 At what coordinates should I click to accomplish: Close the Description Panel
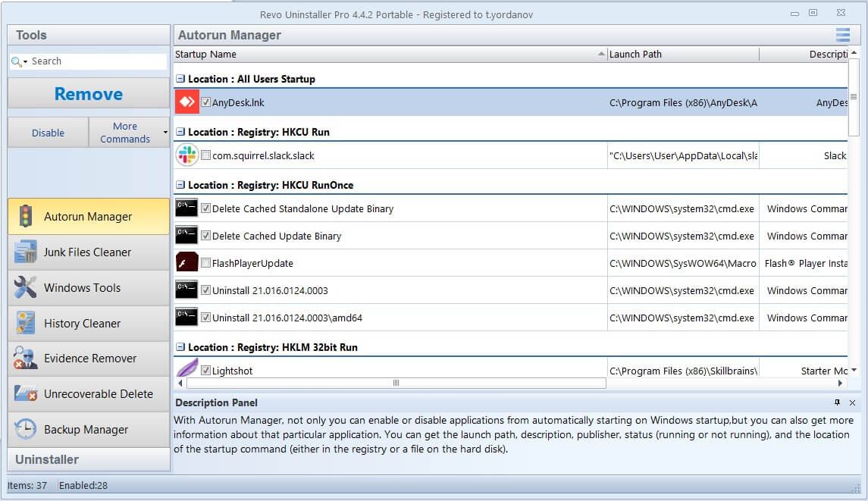pos(853,402)
